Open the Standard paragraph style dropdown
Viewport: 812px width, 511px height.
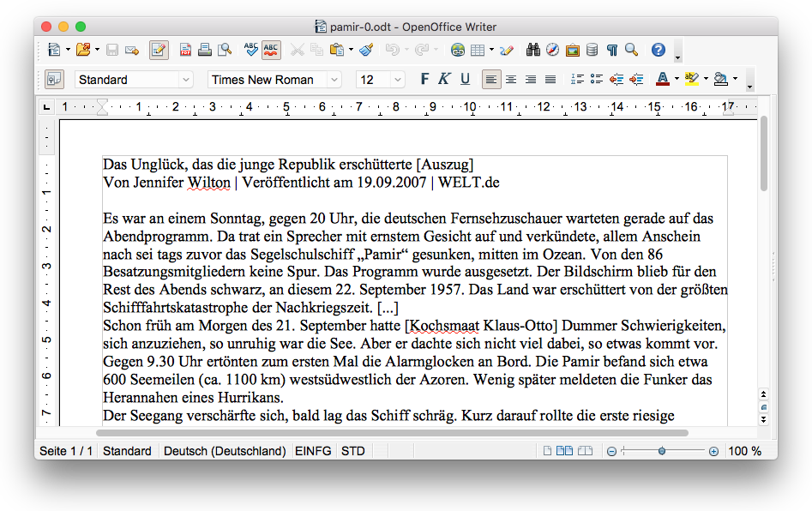click(x=186, y=80)
